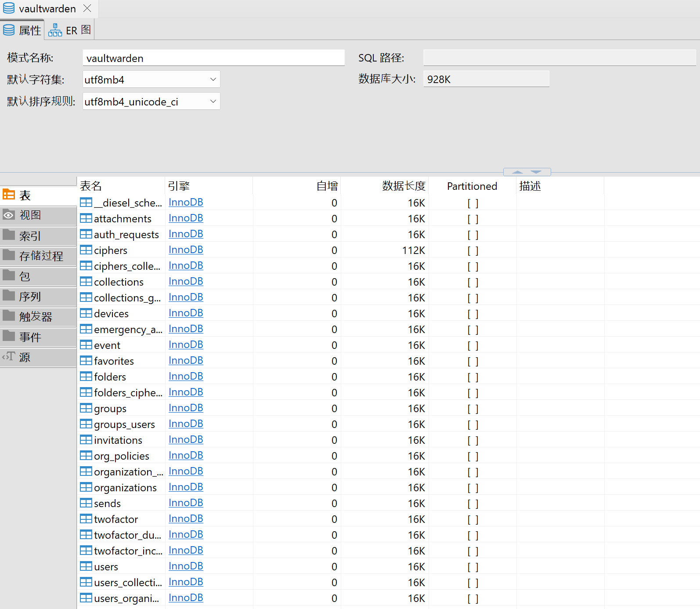Sort by 引擎 column header
The image size is (700, 609).
point(209,186)
